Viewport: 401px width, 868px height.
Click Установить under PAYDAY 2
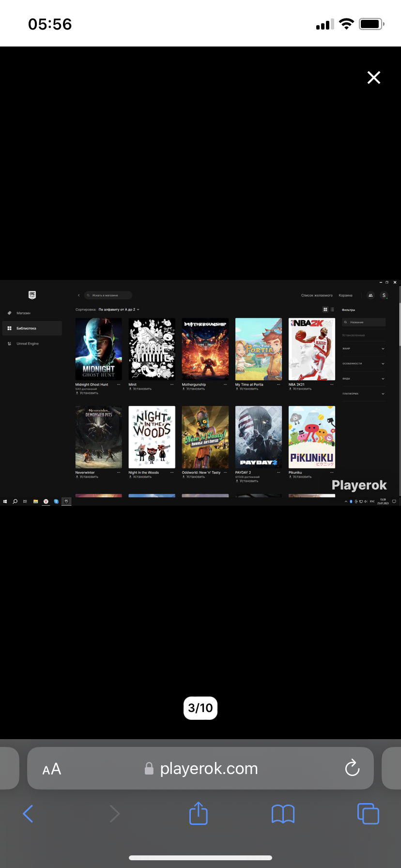pyautogui.click(x=247, y=481)
